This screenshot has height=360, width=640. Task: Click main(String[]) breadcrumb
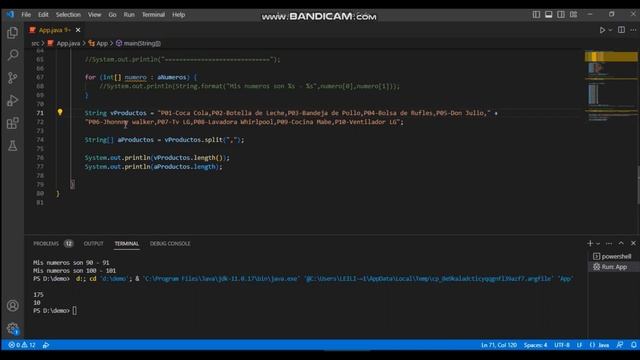click(142, 43)
